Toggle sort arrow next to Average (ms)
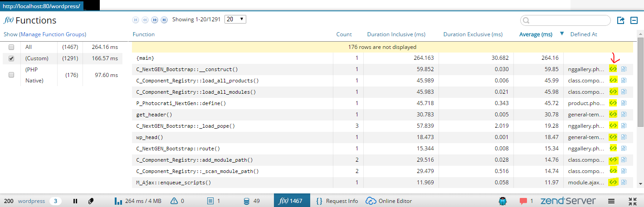The height and width of the screenshot is (207, 644). (562, 34)
